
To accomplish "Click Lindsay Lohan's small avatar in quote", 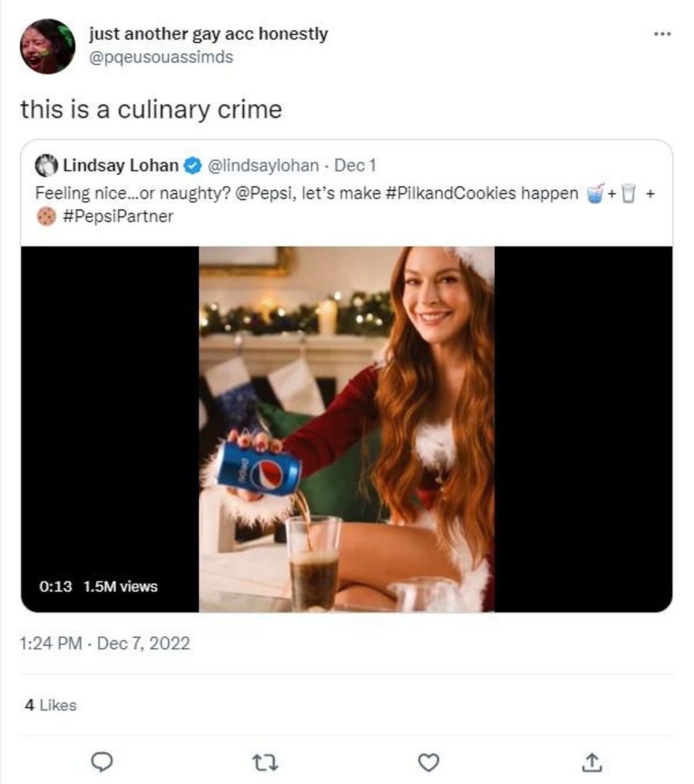I will (46, 166).
